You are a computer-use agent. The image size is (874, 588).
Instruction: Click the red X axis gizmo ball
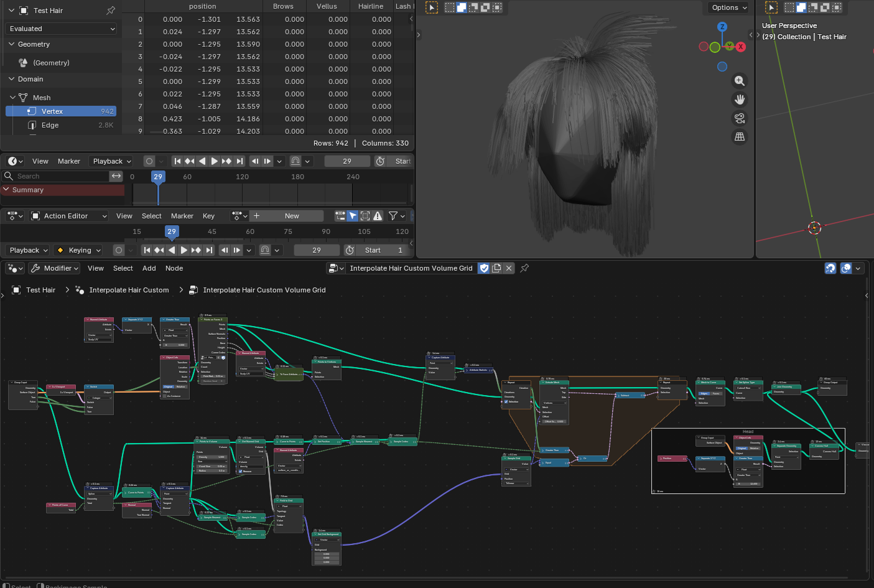pyautogui.click(x=741, y=47)
